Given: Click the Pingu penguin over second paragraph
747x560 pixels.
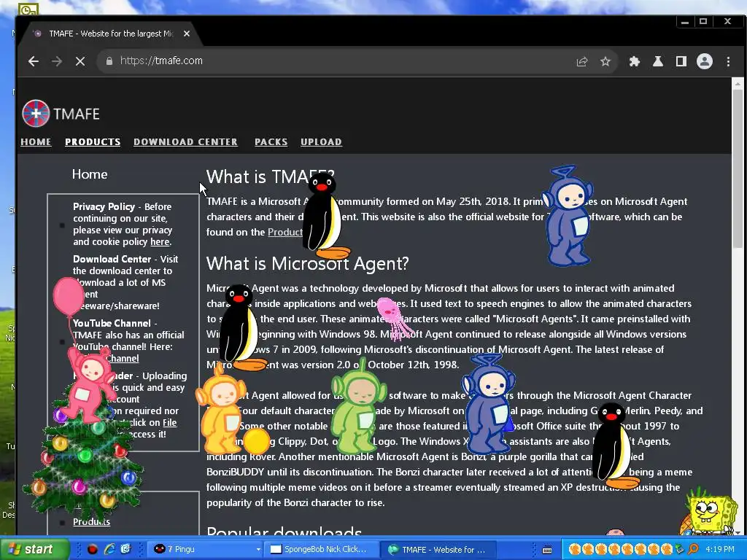Looking at the screenshot, I should point(242,327).
